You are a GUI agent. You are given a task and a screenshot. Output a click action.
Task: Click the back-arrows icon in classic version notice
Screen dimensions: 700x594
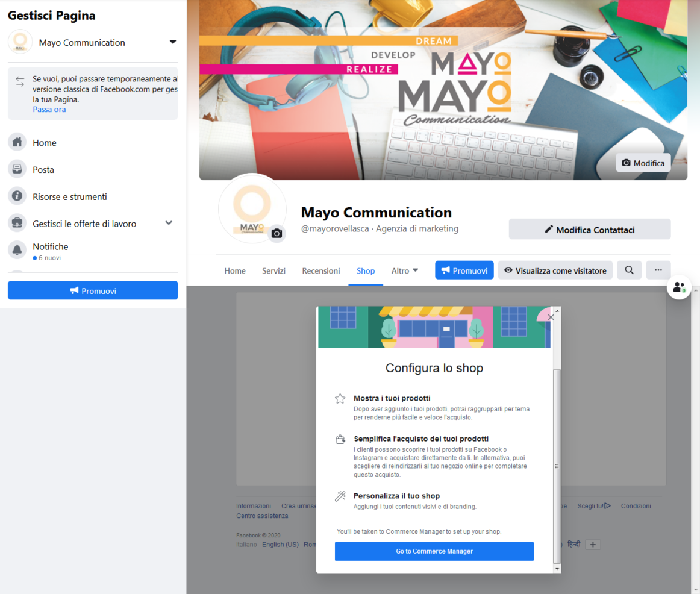(20, 81)
